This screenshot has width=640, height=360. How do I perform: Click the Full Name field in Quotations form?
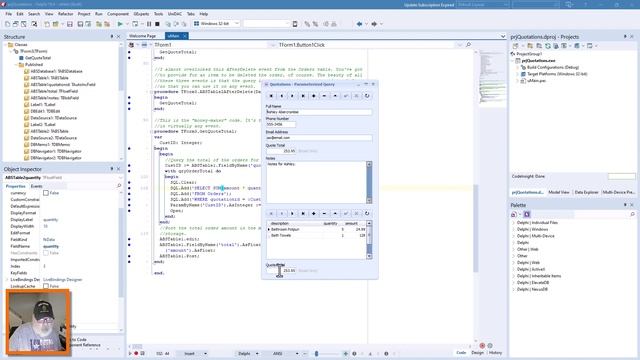click(319, 112)
